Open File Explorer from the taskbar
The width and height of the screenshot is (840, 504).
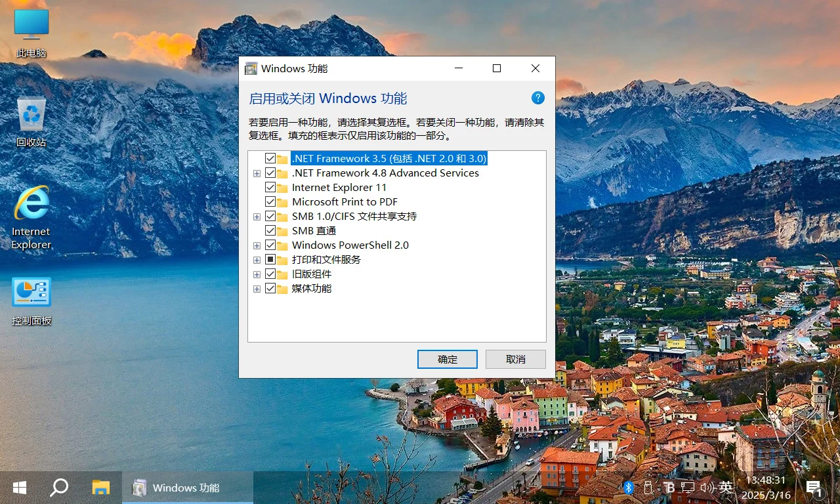(100, 487)
